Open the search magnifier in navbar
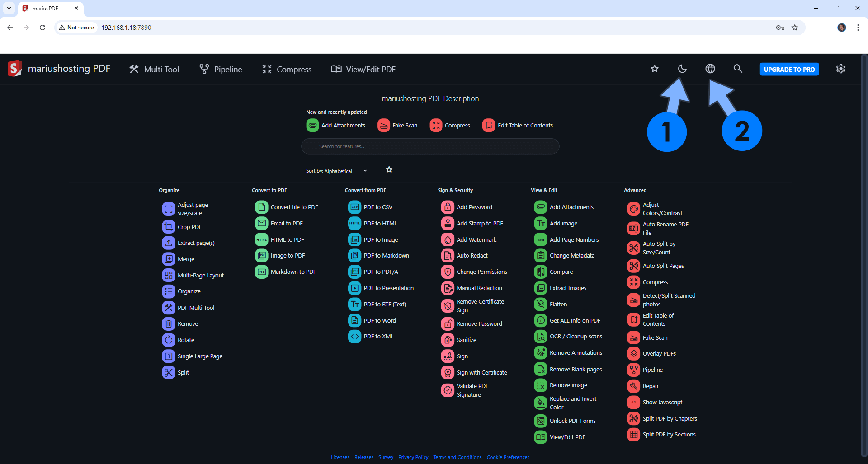868x464 pixels. click(738, 69)
